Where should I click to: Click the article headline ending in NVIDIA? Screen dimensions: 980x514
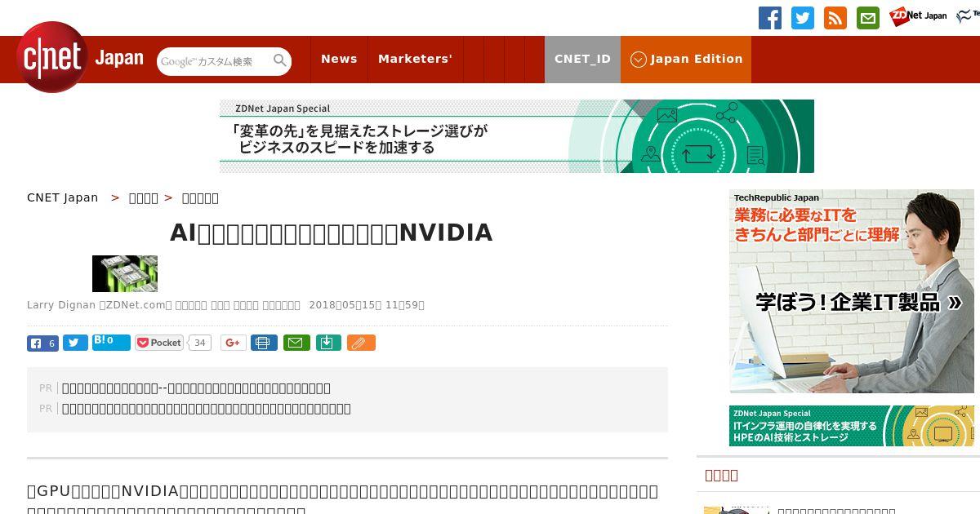point(332,233)
